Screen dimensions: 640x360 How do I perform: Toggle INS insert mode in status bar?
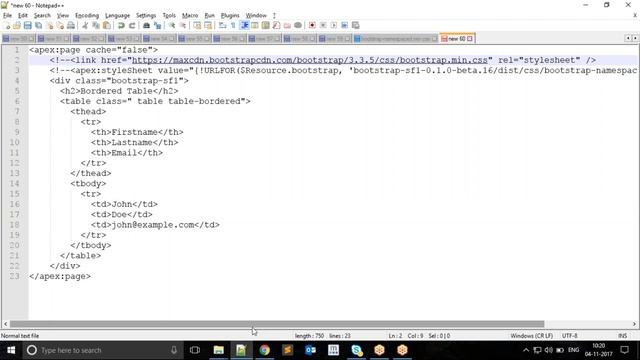(x=622, y=336)
